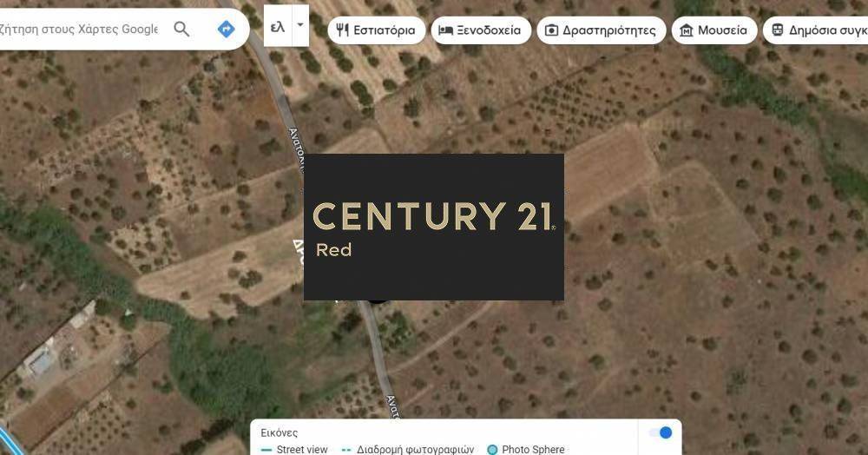Click the Διαδρομή φωτογραφιών legend entry
The image size is (868, 455).
click(408, 450)
